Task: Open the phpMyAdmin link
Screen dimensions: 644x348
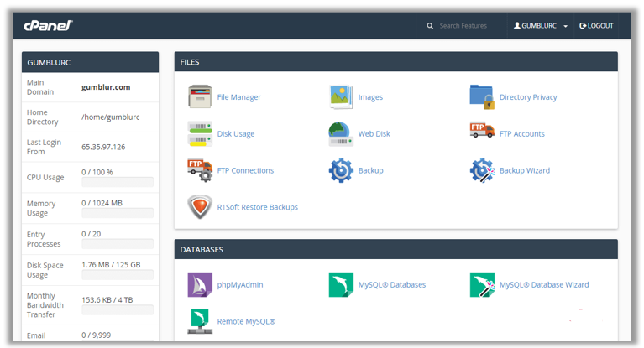Action: (x=240, y=285)
